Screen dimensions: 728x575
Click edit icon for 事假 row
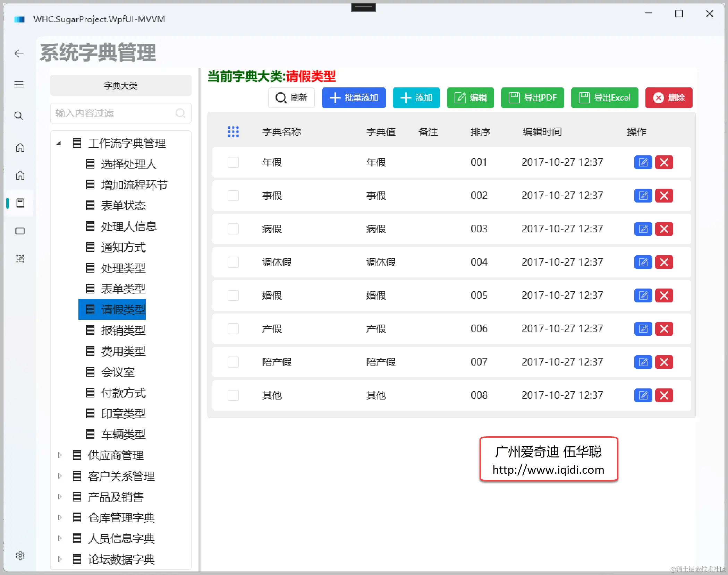643,196
